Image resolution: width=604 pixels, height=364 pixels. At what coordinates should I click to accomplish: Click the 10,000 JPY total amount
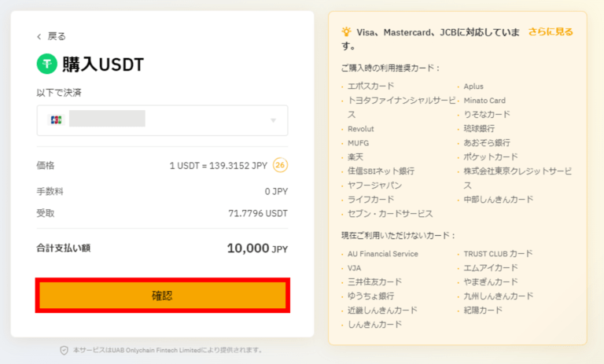point(257,248)
